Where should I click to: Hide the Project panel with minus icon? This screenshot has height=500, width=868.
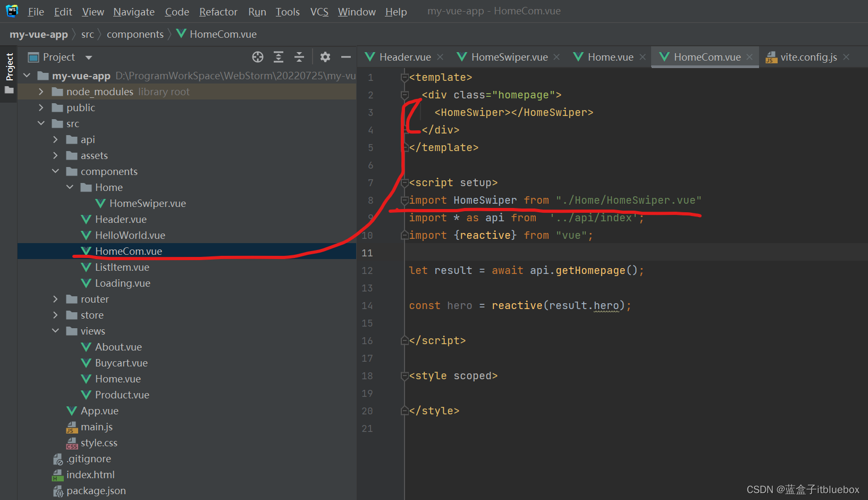346,57
